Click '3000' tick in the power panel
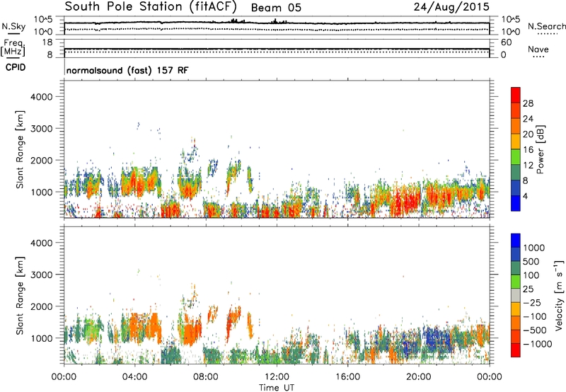Screen dimensions: 566x392 point(41,129)
